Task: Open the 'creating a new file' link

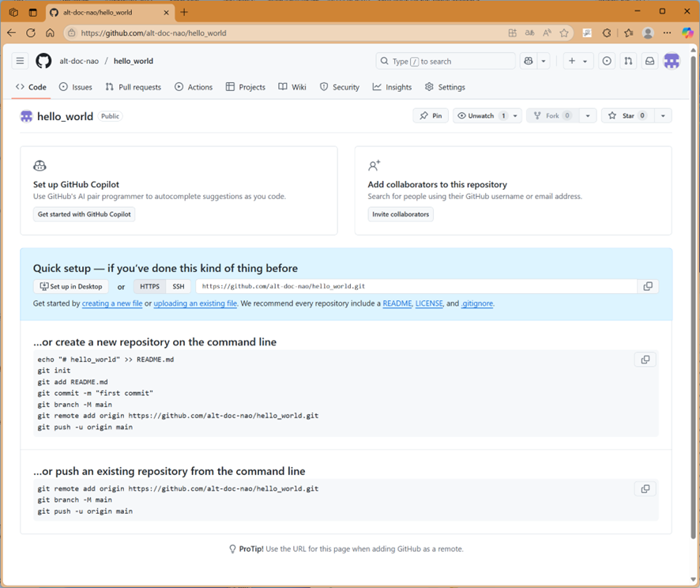Action: [112, 303]
